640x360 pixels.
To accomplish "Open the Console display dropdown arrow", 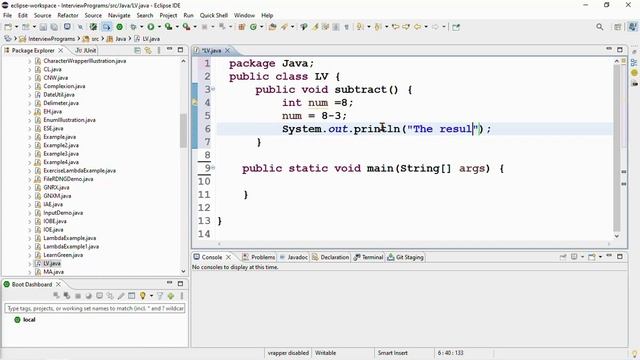I will (x=582, y=257).
